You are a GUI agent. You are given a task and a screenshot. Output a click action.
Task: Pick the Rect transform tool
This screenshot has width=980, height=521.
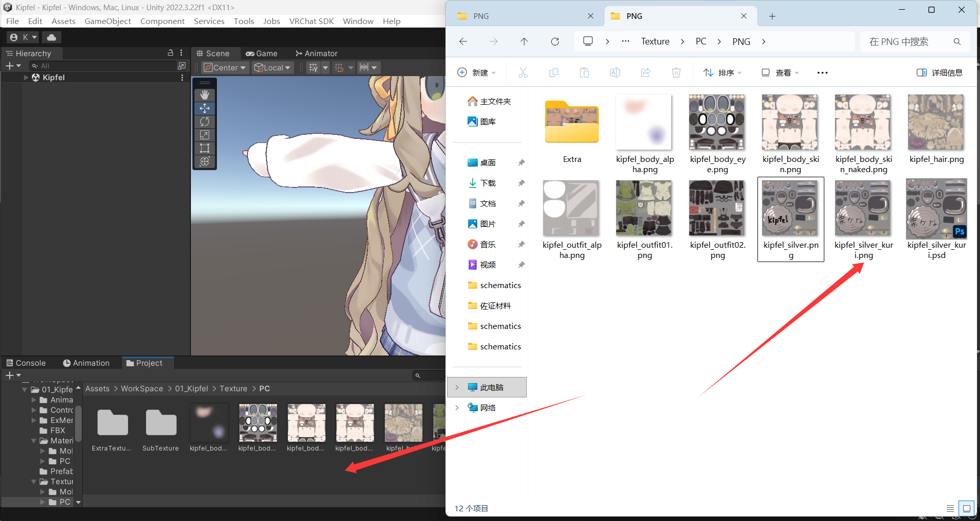click(x=205, y=148)
